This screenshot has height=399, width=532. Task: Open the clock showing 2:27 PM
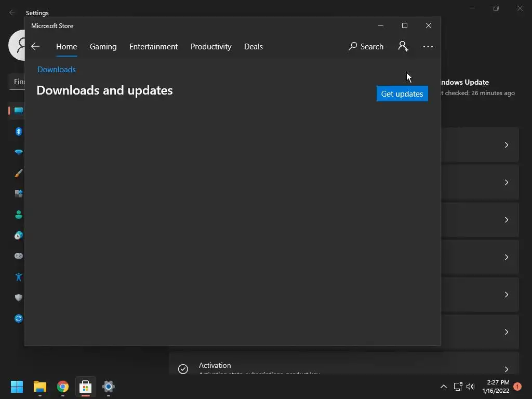tap(496, 387)
